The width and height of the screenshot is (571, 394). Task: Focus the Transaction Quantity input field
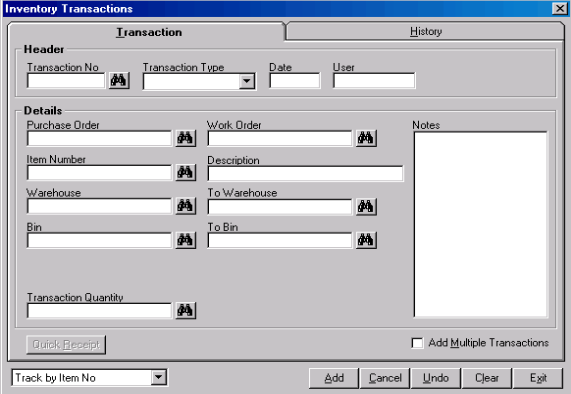(x=99, y=311)
